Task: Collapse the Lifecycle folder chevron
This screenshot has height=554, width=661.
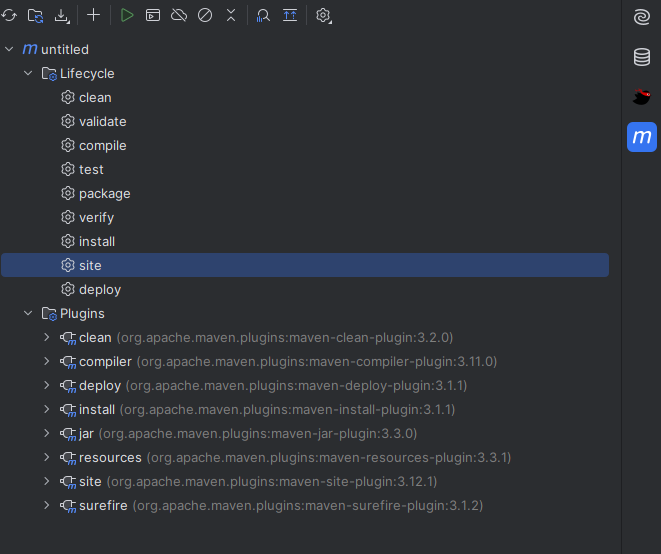Action: click(28, 73)
